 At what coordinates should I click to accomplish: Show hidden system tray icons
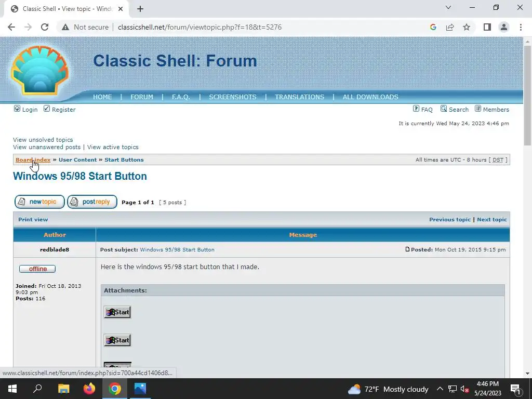(x=440, y=389)
